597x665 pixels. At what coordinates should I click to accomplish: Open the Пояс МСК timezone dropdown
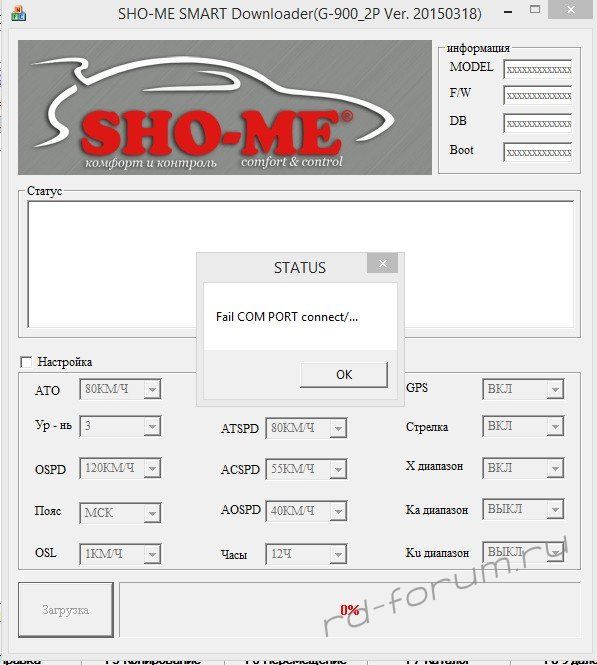pos(120,513)
